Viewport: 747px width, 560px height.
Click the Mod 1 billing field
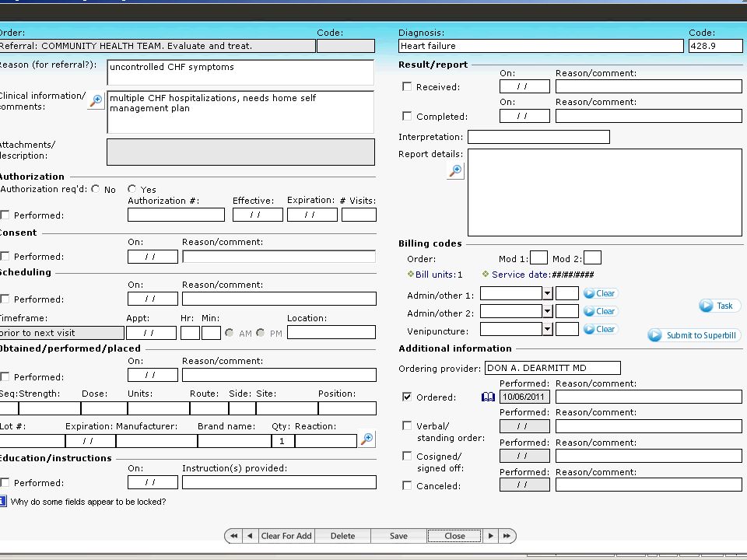pyautogui.click(x=538, y=257)
